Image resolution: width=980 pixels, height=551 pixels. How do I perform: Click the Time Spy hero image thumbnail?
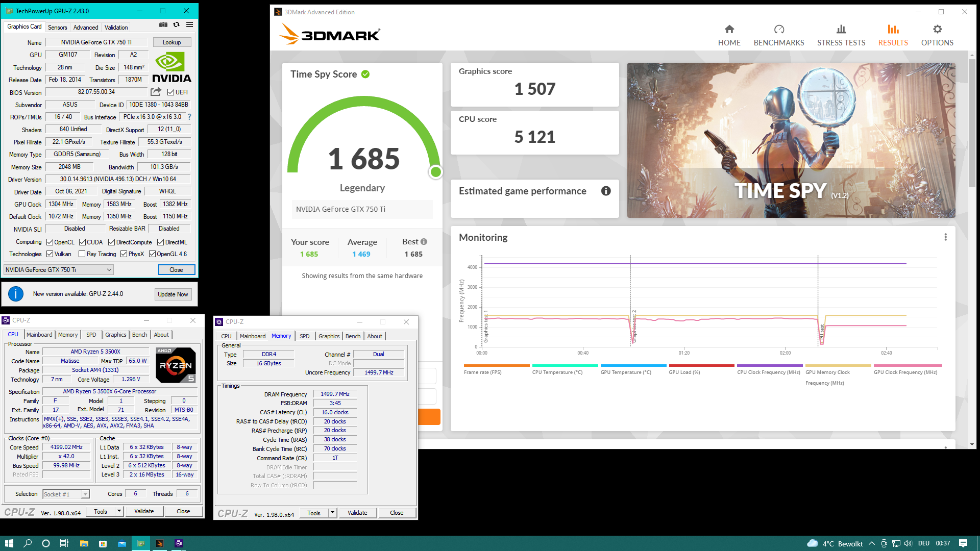[x=791, y=140]
